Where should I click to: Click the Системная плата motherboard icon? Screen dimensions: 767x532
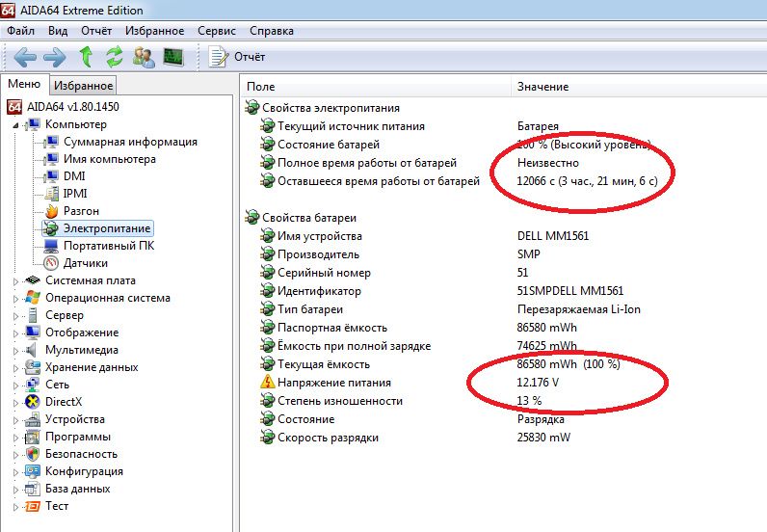[33, 280]
